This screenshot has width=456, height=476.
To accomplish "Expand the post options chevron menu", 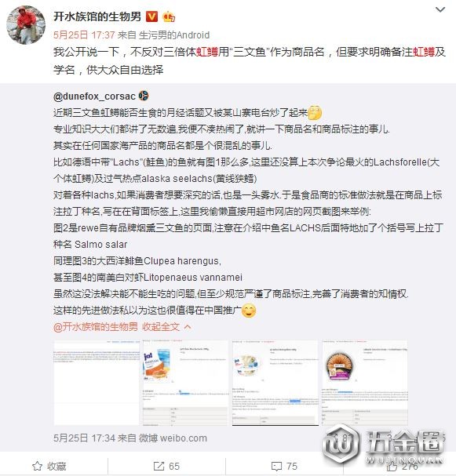I will tap(440, 9).
